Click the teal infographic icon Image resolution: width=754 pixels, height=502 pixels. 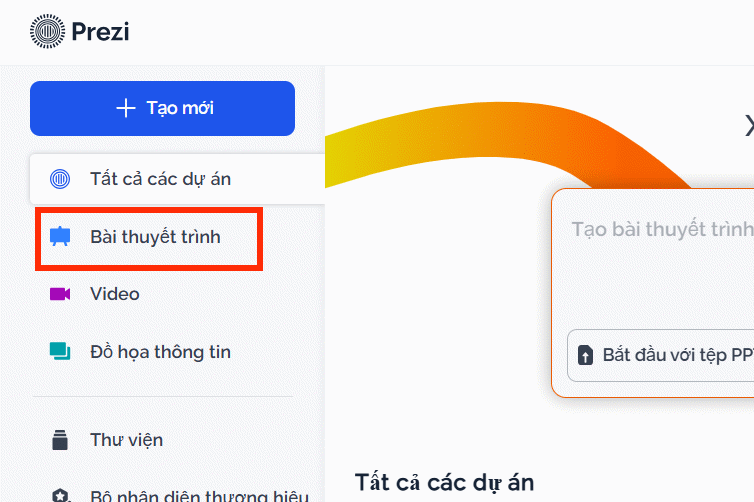tap(60, 352)
